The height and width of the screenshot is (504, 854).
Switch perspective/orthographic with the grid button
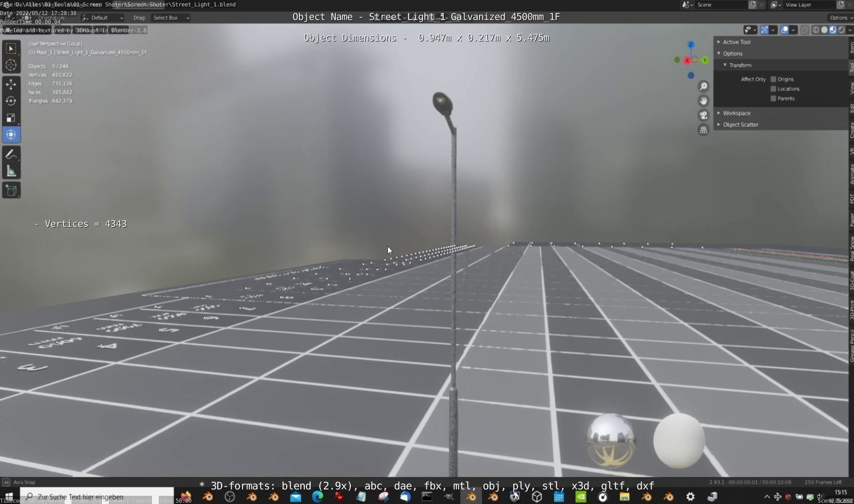(703, 130)
